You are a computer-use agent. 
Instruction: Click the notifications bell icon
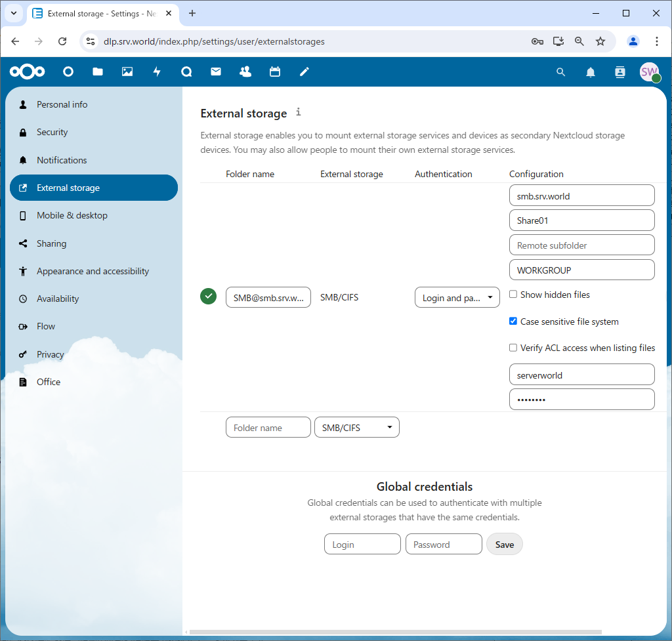(591, 72)
